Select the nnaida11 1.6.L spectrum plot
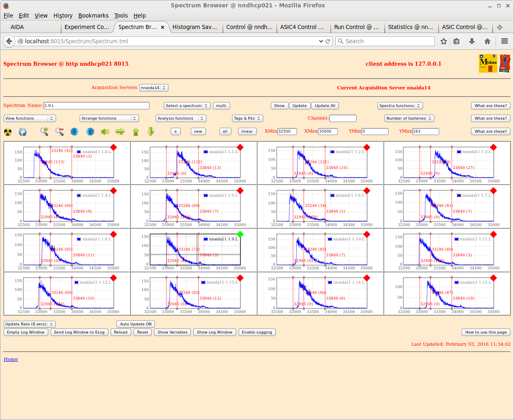The width and height of the screenshot is (514, 420). click(x=322, y=206)
